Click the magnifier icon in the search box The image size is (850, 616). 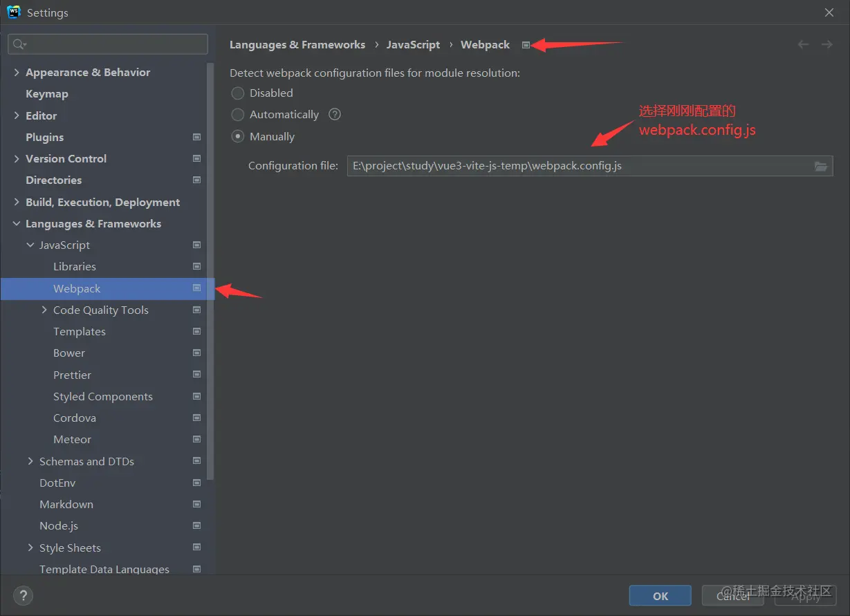point(19,44)
